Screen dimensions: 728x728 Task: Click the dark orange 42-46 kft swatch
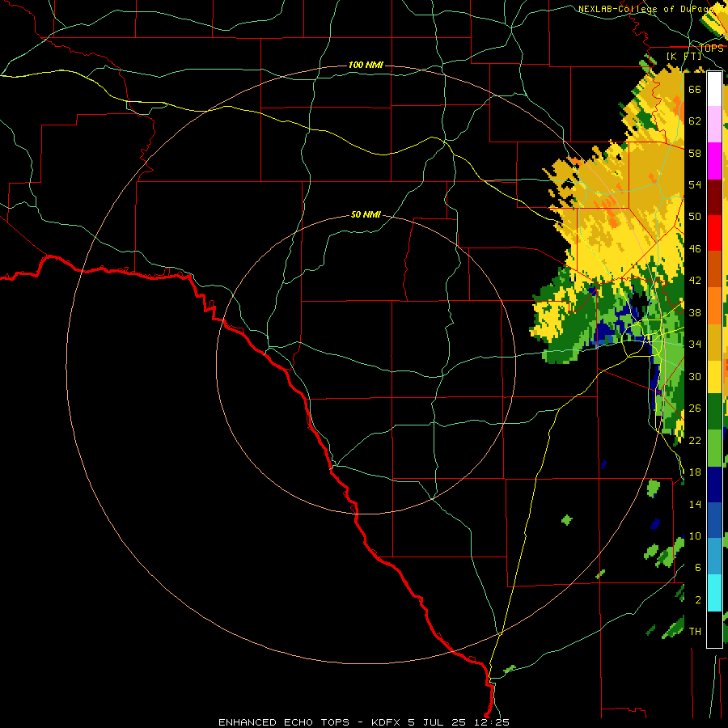tap(714, 269)
